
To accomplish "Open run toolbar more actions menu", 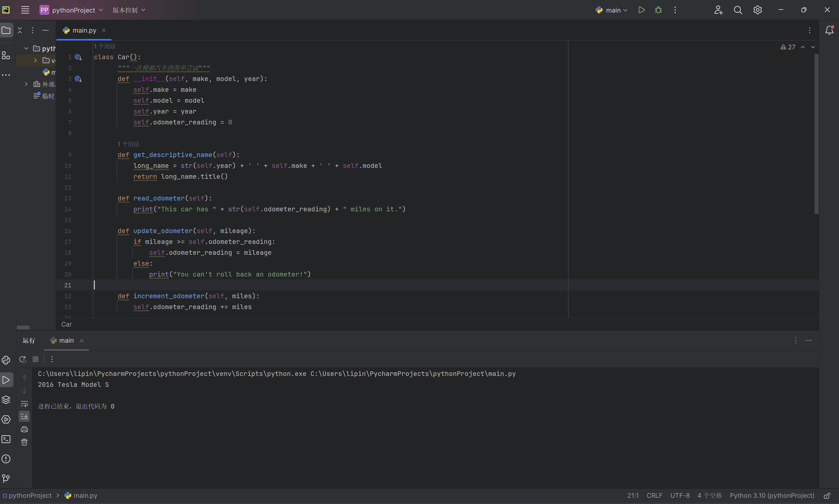I will (x=52, y=359).
